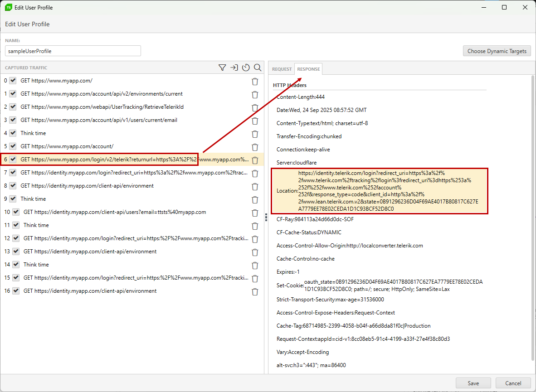Delete row 10 users email request
The height and width of the screenshot is (392, 536).
(255, 213)
